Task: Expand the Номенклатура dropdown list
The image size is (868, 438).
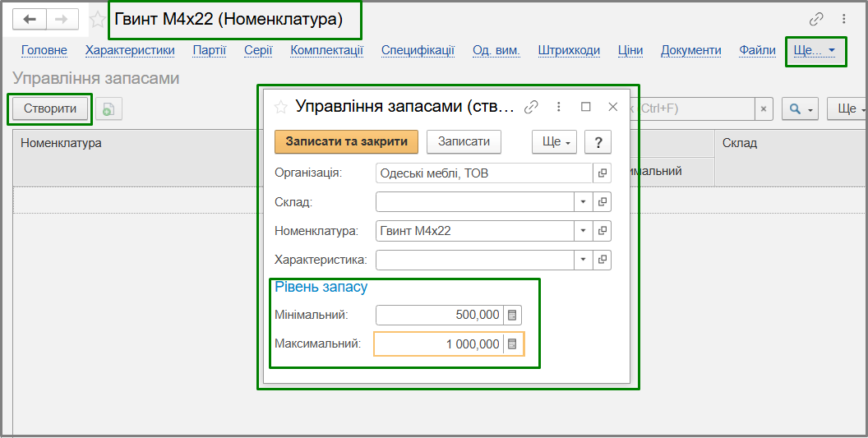Action: (x=584, y=230)
